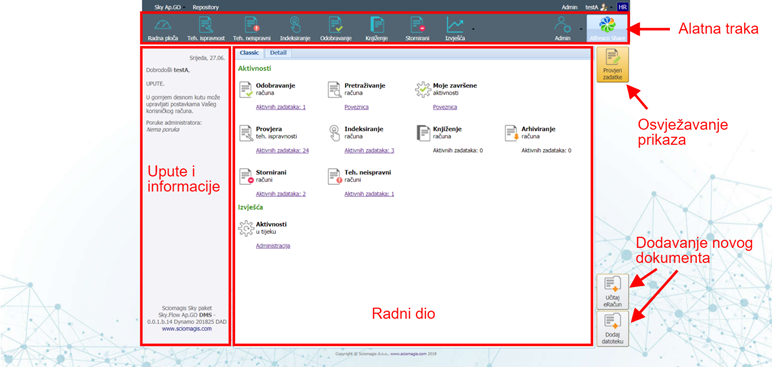772x367 pixels.
Task: Click the Pretraživanje računa activity icon
Action: (334, 90)
